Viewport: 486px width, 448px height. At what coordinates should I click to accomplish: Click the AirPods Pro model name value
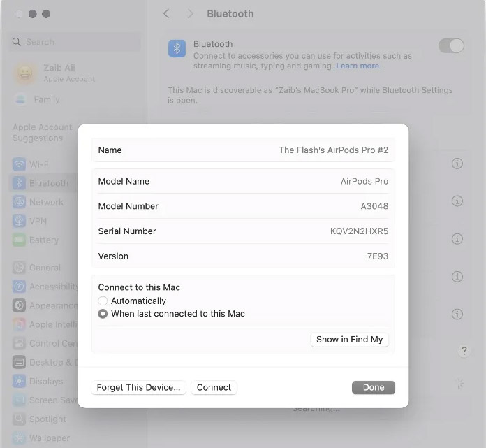364,181
